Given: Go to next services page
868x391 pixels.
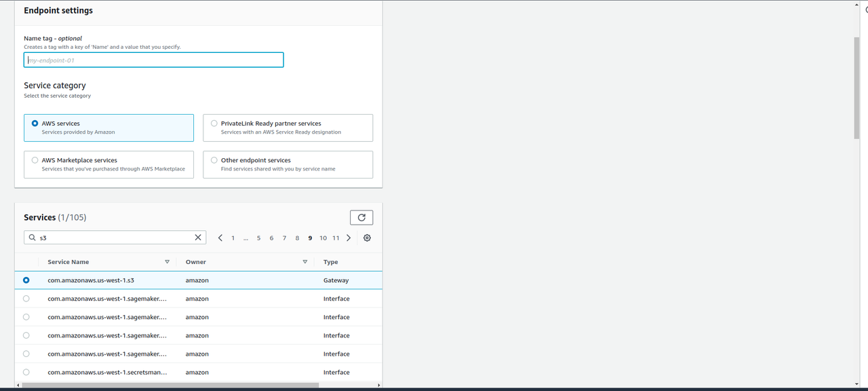Looking at the screenshot, I should pyautogui.click(x=349, y=238).
